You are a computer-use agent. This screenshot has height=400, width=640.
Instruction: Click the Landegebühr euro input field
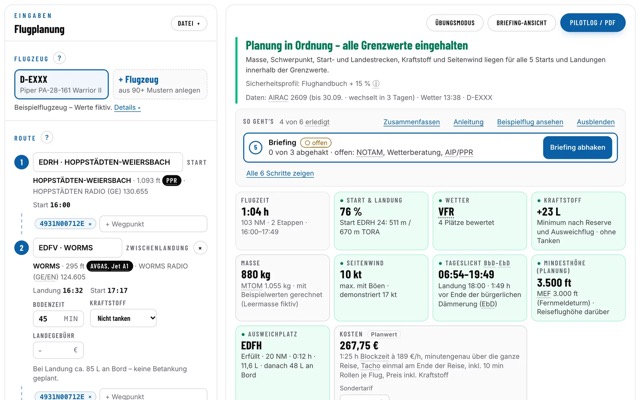58,350
